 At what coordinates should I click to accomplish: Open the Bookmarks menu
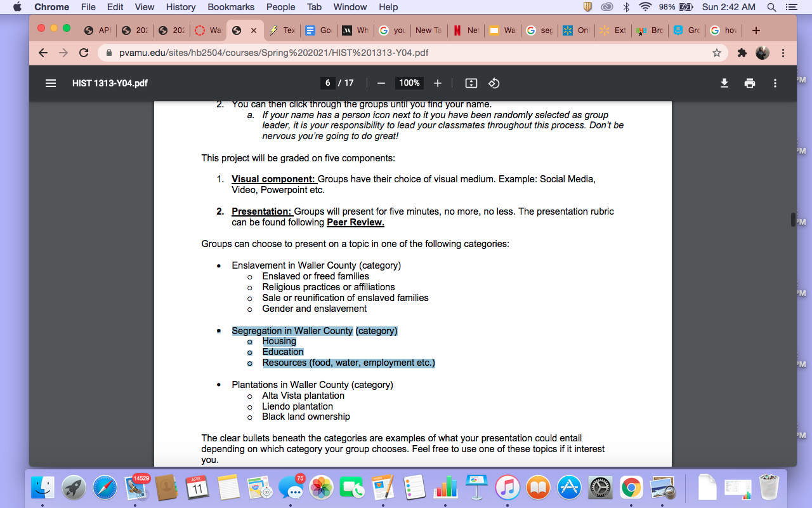tap(231, 7)
